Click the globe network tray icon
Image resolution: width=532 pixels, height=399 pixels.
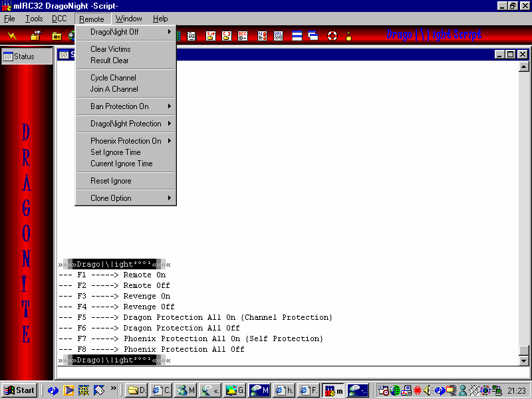[395, 390]
